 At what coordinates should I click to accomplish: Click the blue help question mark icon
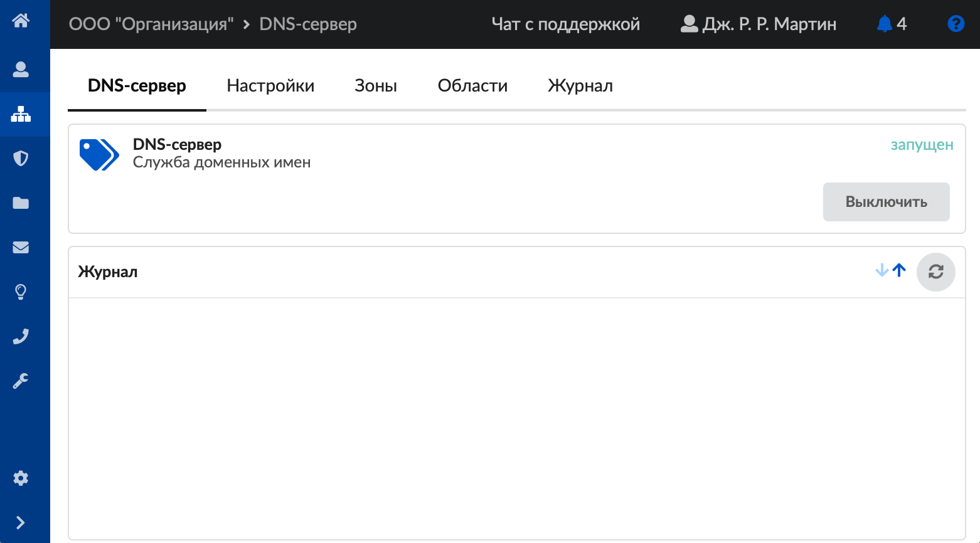click(956, 24)
